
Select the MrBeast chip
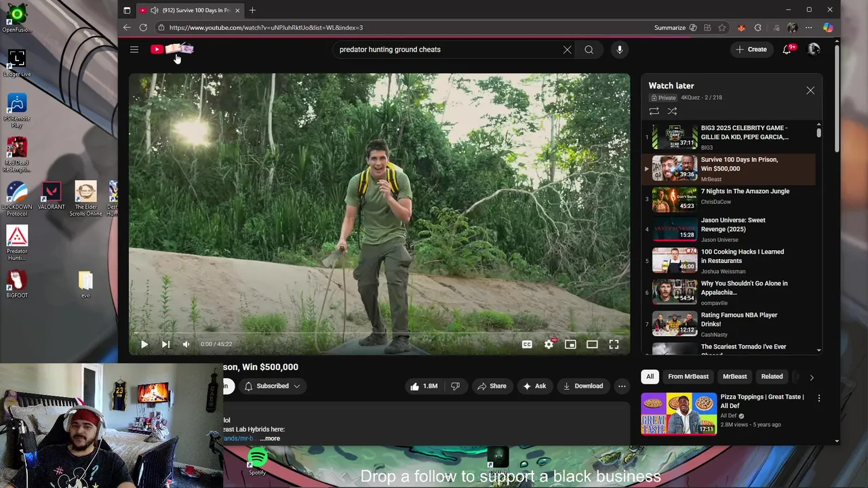coord(734,377)
